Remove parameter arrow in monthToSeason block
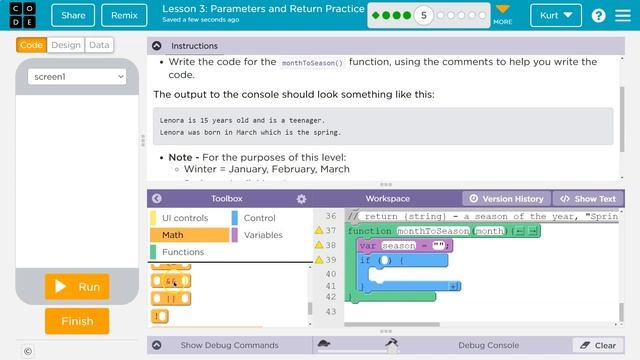Viewport: 640px width, 360px height. (x=519, y=231)
